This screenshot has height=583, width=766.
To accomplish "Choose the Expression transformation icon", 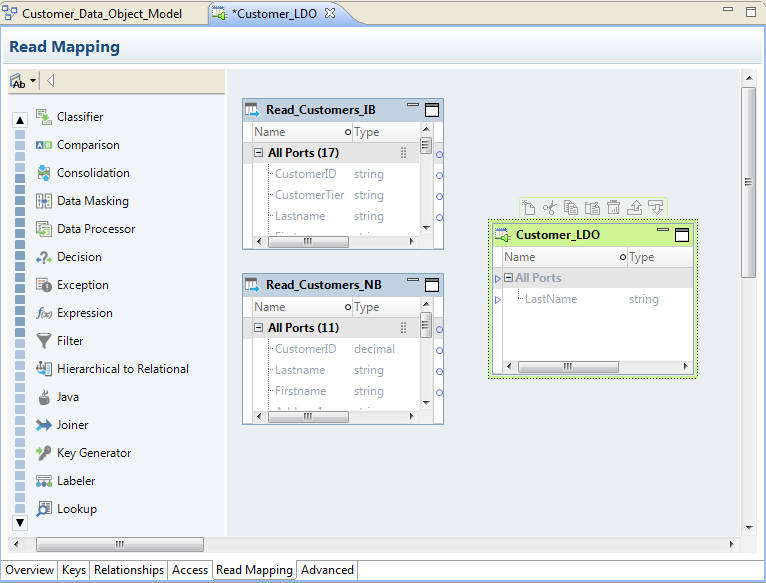I will pos(44,313).
